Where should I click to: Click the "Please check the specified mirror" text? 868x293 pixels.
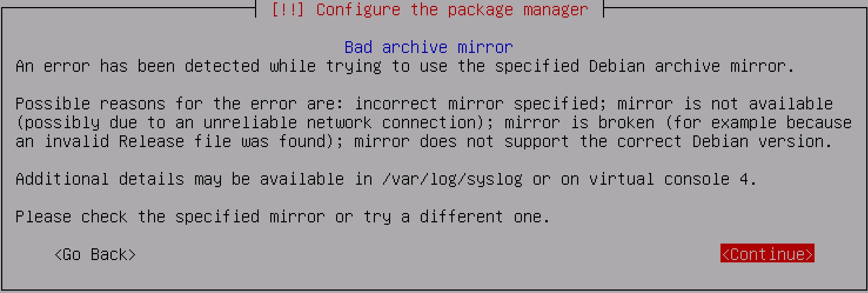point(170,217)
